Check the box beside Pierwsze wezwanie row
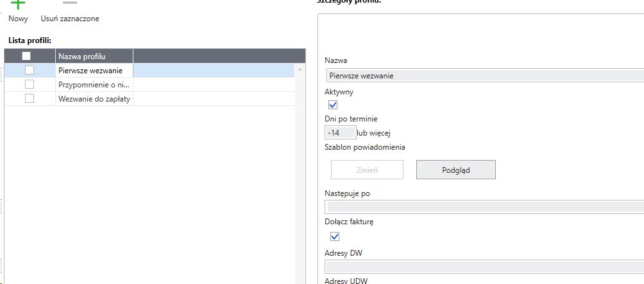 (30, 71)
